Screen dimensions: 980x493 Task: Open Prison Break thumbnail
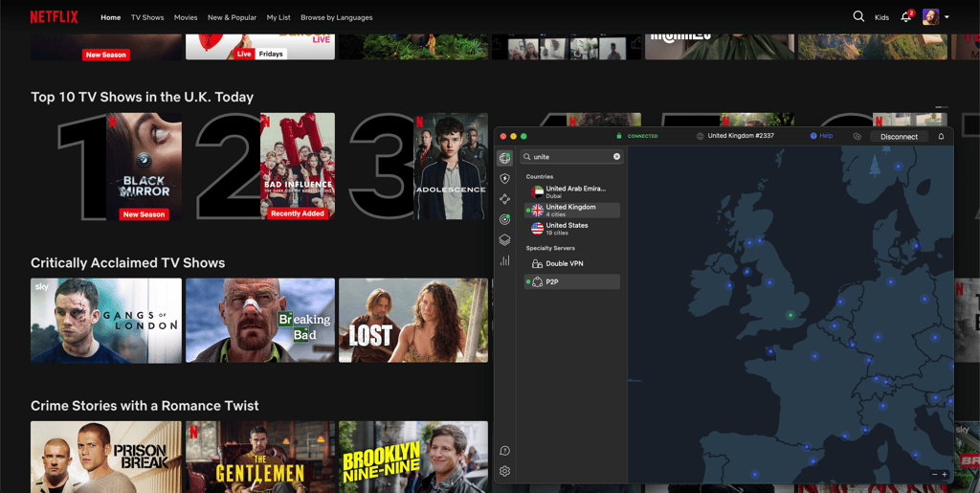click(x=106, y=457)
